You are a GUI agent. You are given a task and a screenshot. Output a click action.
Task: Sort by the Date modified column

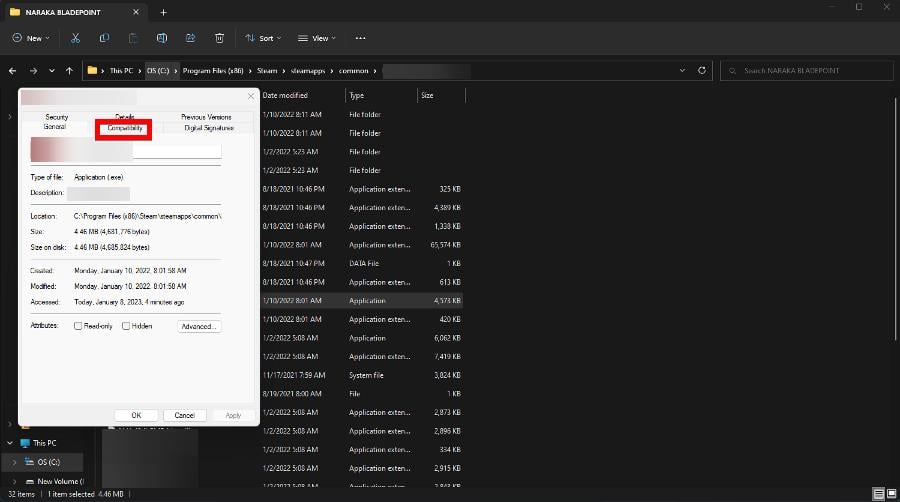285,95
